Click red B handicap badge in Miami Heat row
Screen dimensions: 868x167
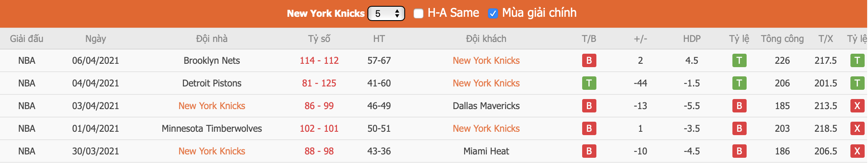click(739, 151)
